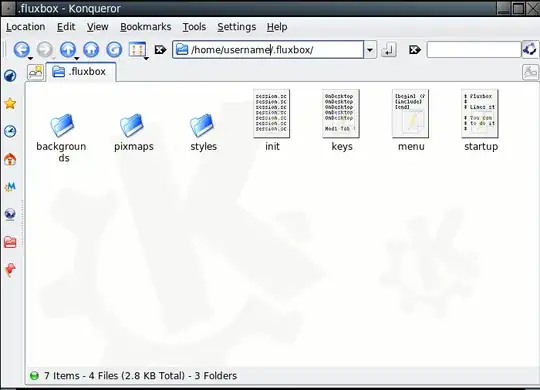This screenshot has width=540, height=390.
Task: Open the Tools menu
Action: pyautogui.click(x=194, y=27)
